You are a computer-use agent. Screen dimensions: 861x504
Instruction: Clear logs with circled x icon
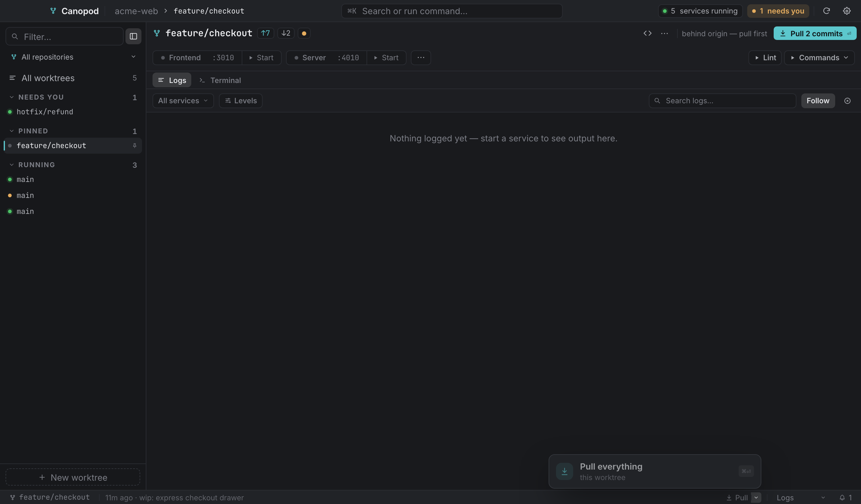point(847,101)
